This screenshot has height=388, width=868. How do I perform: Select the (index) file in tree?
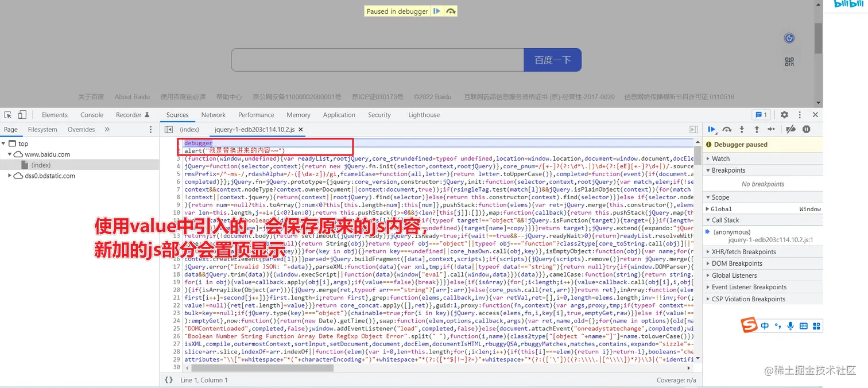pos(41,165)
